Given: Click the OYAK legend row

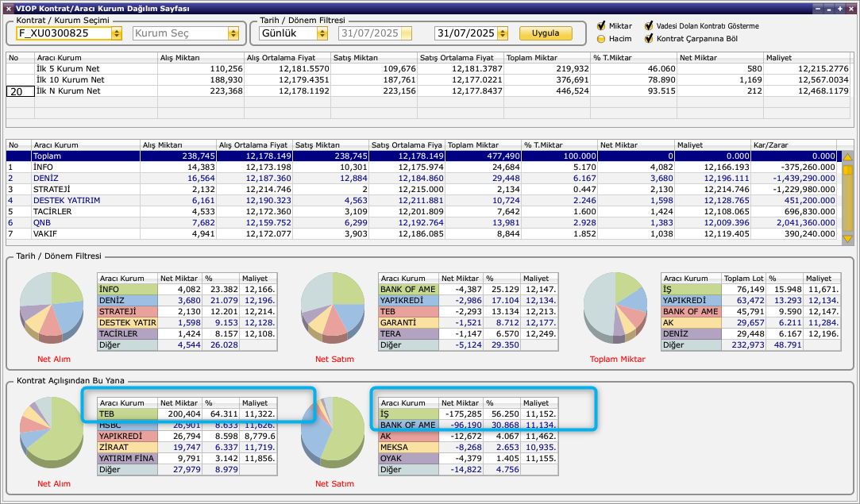Looking at the screenshot, I should point(469,459).
